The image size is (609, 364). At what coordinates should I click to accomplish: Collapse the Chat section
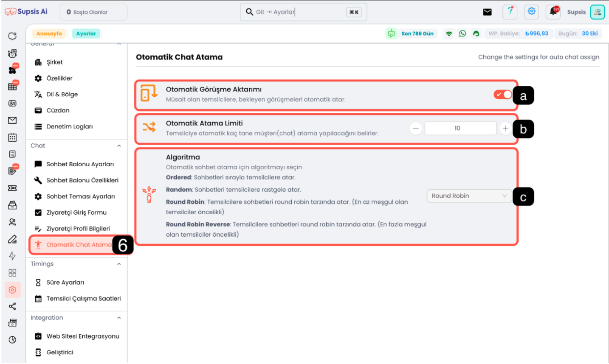(x=119, y=146)
